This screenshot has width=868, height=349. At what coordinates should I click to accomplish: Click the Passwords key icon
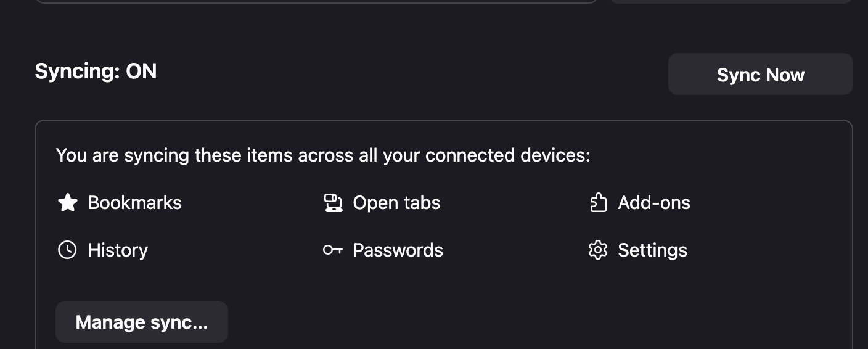click(x=333, y=250)
